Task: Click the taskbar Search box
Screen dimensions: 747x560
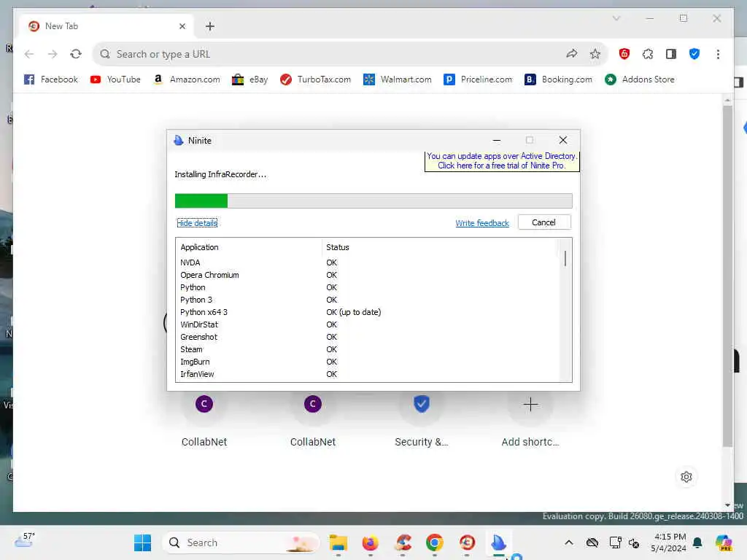Action: [241, 542]
